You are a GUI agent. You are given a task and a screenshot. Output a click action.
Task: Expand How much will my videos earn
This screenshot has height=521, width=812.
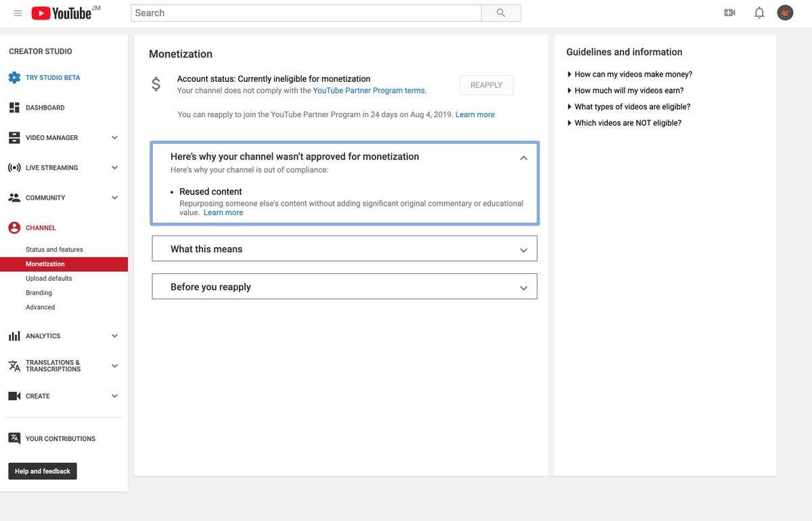(625, 91)
